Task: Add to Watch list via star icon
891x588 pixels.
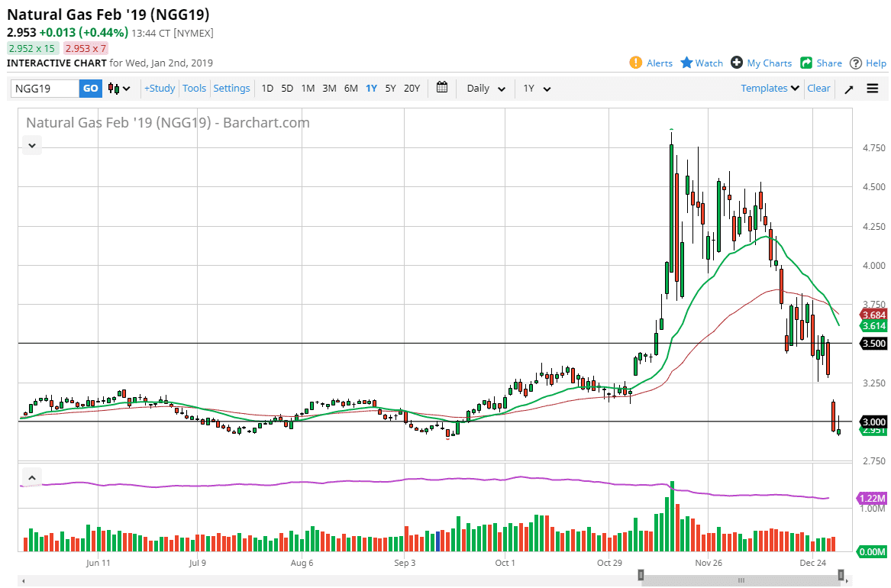Action: pyautogui.click(x=686, y=63)
